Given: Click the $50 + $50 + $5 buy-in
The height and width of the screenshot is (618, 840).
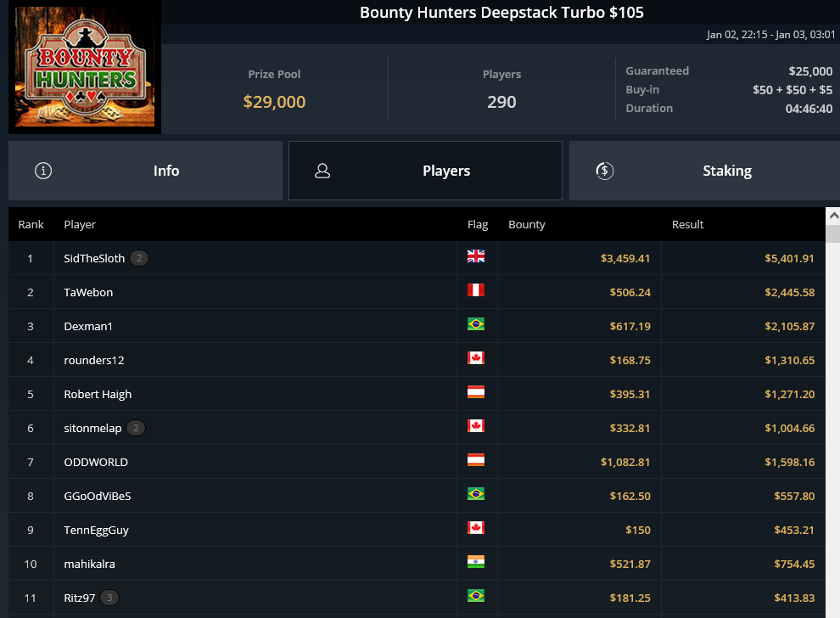Looking at the screenshot, I should (x=792, y=89).
